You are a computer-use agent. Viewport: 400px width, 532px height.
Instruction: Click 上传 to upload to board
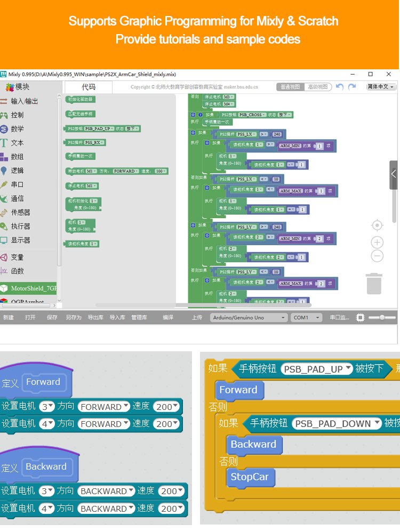tap(197, 318)
